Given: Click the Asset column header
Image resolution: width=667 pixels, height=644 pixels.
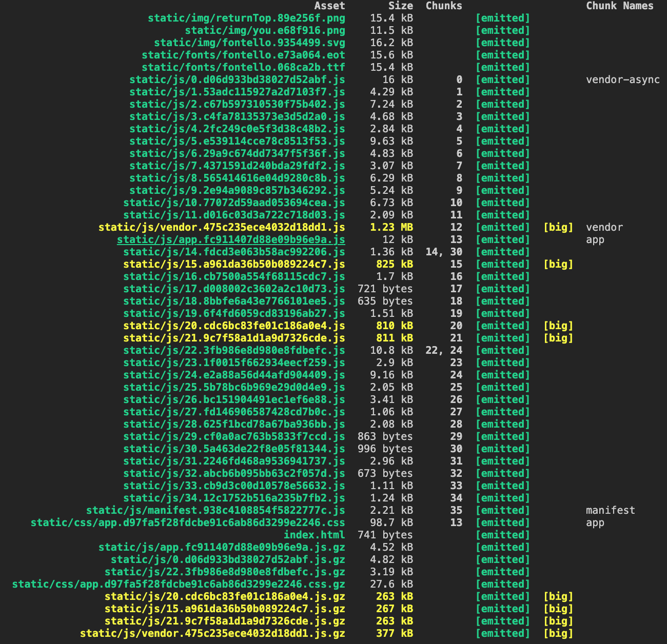Looking at the screenshot, I should click(x=329, y=6).
